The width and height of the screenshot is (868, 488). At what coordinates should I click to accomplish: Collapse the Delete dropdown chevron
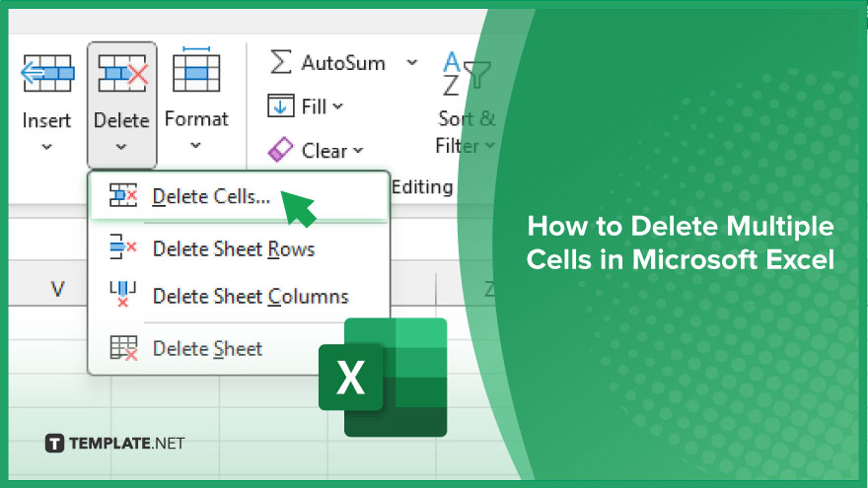click(121, 147)
